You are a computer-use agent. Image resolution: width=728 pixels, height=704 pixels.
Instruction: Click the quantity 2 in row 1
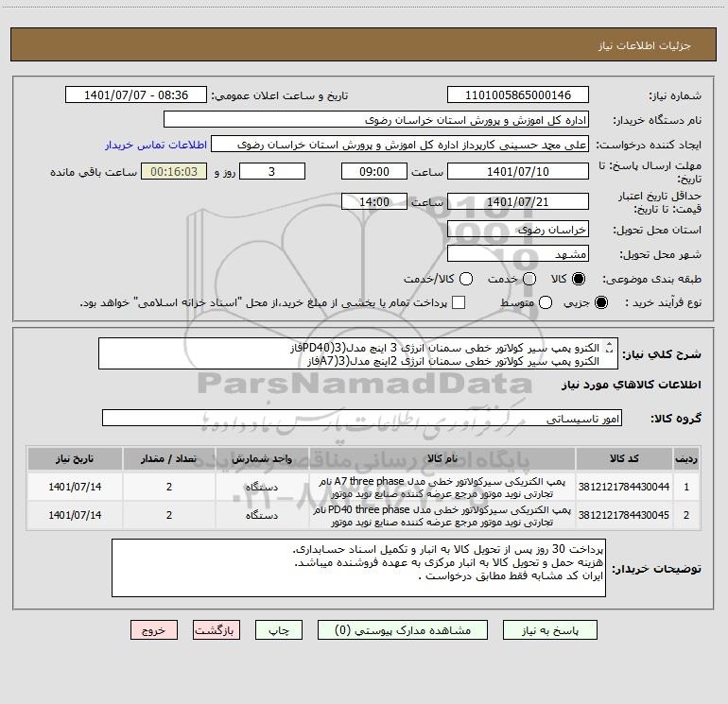click(169, 487)
